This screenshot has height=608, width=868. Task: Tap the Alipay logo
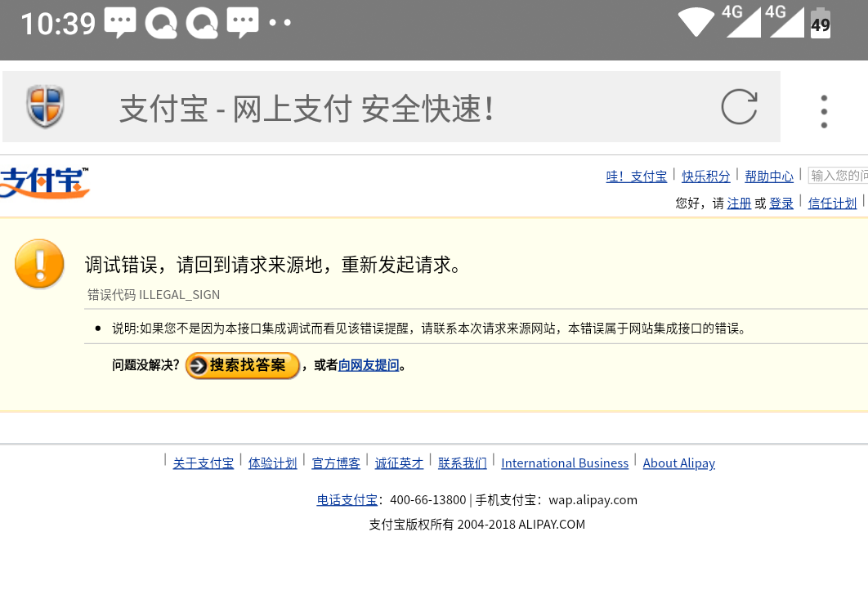[x=44, y=183]
